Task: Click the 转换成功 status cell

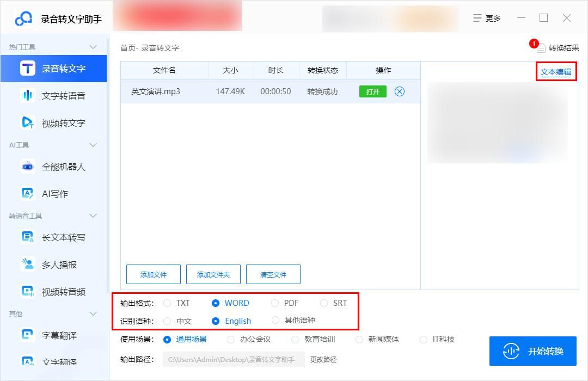Action: [x=322, y=91]
